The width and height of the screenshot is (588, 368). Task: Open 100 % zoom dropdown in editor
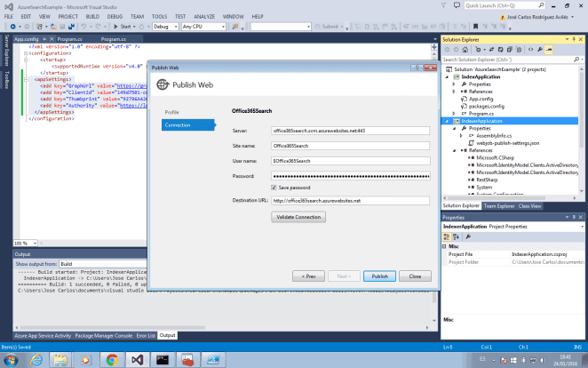(x=25, y=244)
